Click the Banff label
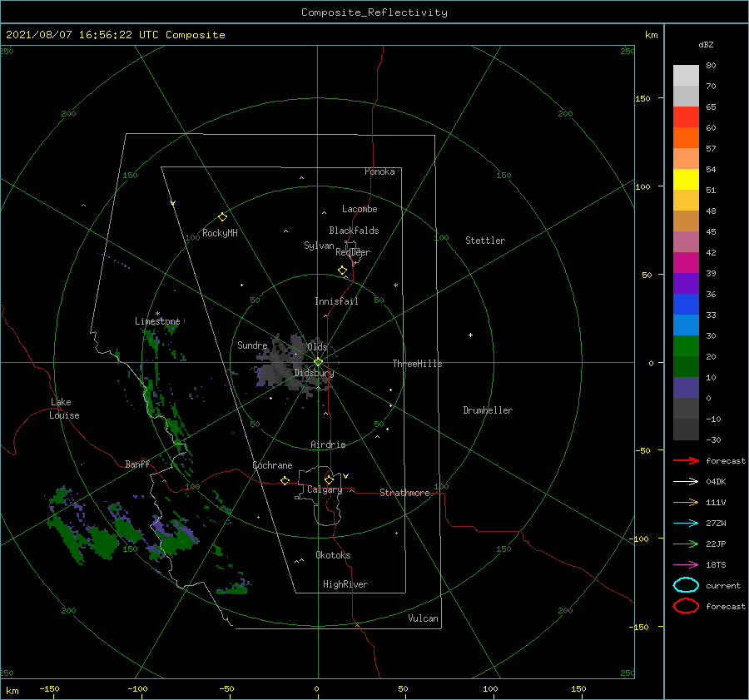The image size is (749, 700). [x=137, y=464]
